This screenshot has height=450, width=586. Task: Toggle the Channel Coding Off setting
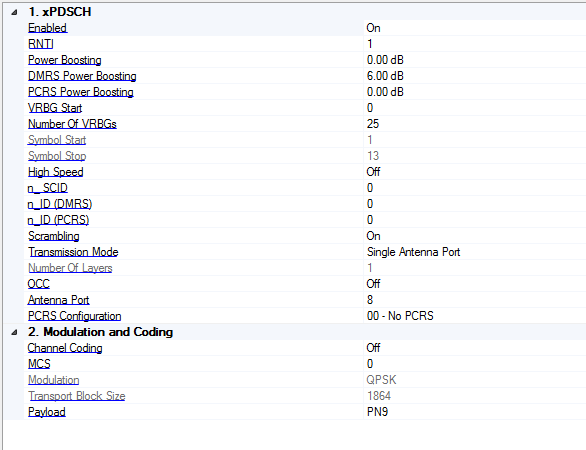pyautogui.click(x=475, y=348)
